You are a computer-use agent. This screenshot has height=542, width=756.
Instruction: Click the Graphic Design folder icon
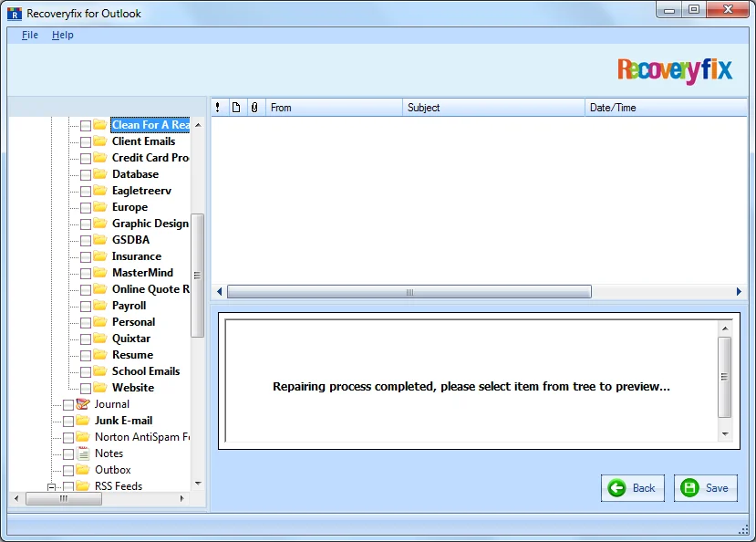tap(99, 223)
